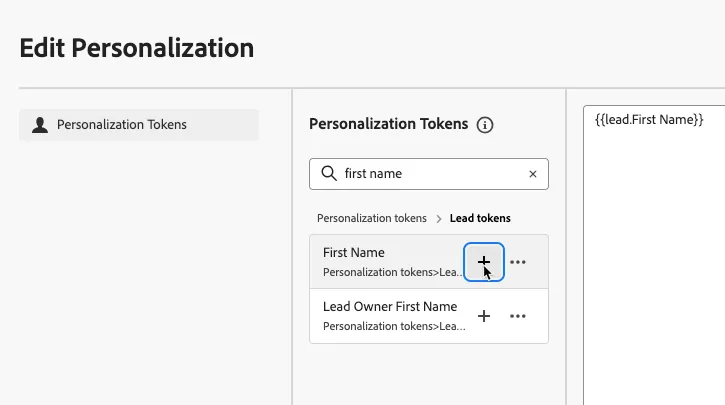Click the Lead tokens breadcrumb
Screen dimensions: 725x405
coord(480,218)
